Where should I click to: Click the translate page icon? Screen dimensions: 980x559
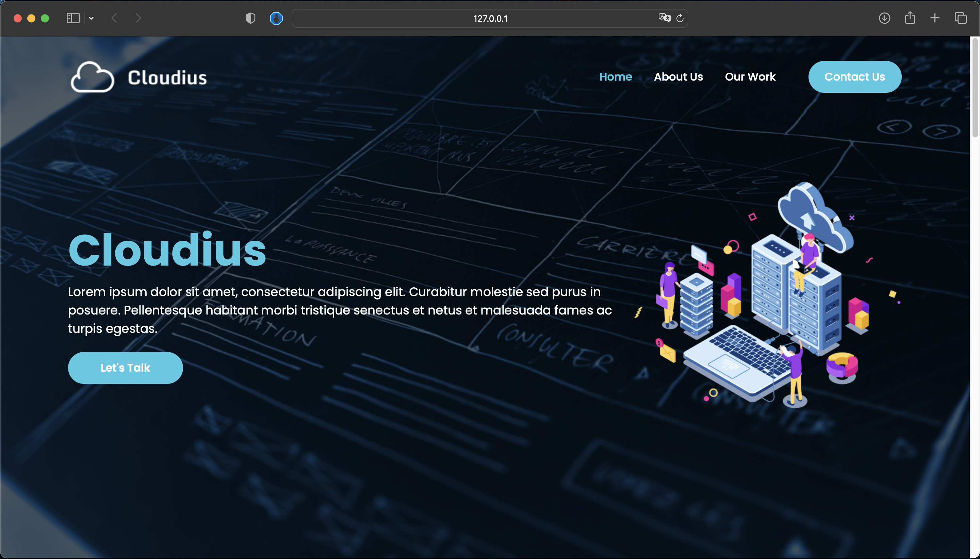coord(664,18)
